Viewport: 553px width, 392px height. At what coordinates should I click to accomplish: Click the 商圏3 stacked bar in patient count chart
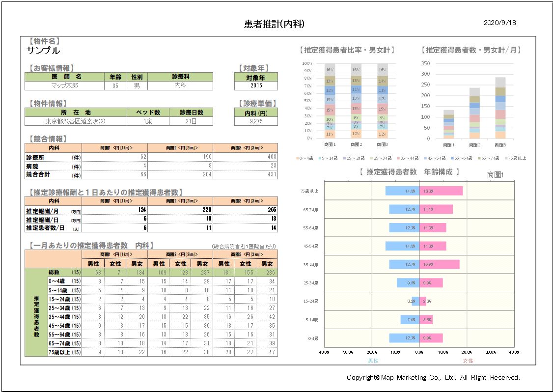[500, 108]
